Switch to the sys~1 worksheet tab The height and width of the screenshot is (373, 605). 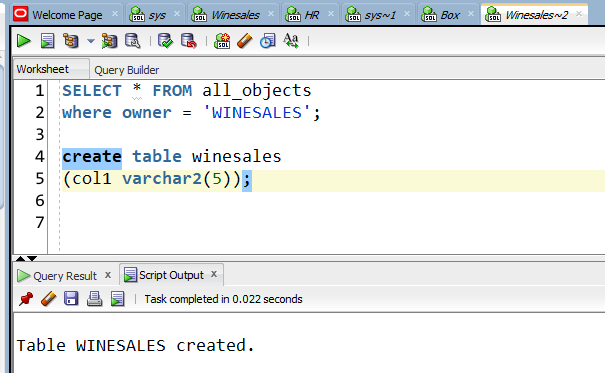click(x=380, y=15)
